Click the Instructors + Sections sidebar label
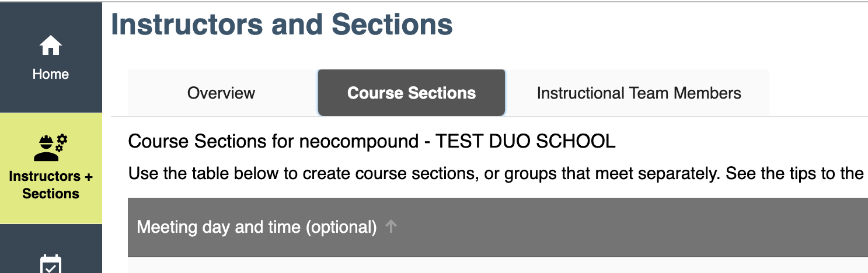Viewport: 868px width, 273px height. point(51,185)
